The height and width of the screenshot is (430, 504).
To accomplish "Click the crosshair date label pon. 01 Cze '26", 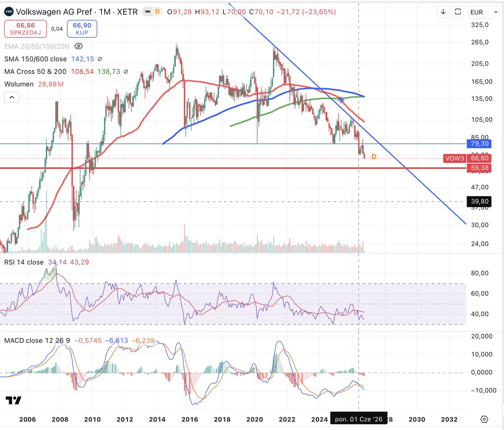I will 359,419.
